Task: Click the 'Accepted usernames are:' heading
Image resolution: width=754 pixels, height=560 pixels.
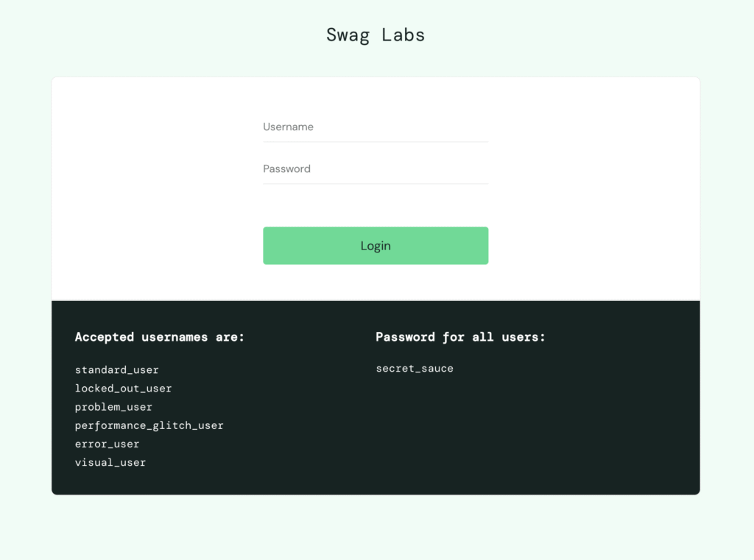Action: pyautogui.click(x=160, y=337)
